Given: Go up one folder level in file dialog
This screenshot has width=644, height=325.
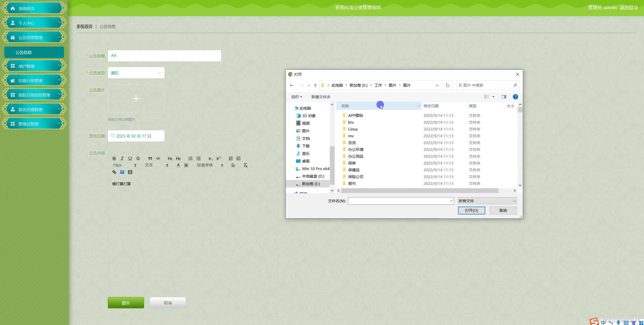Looking at the screenshot, I should point(315,85).
